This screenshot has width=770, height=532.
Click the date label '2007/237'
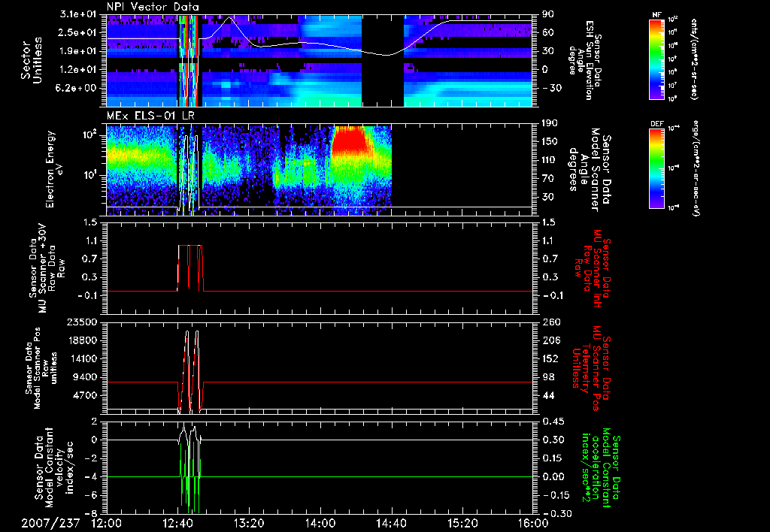coord(50,523)
